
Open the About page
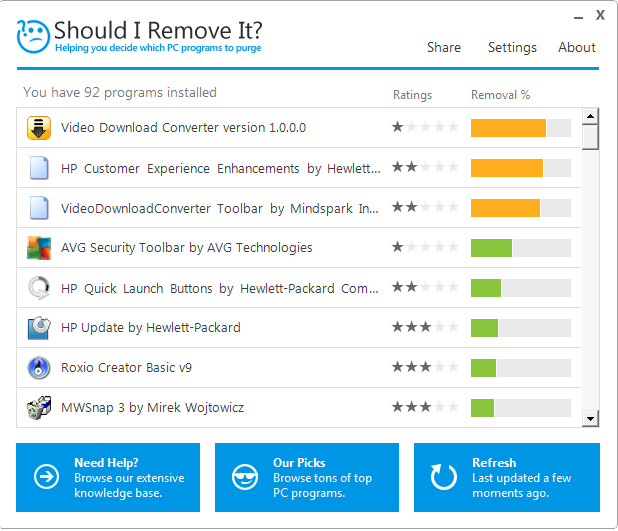tap(577, 47)
